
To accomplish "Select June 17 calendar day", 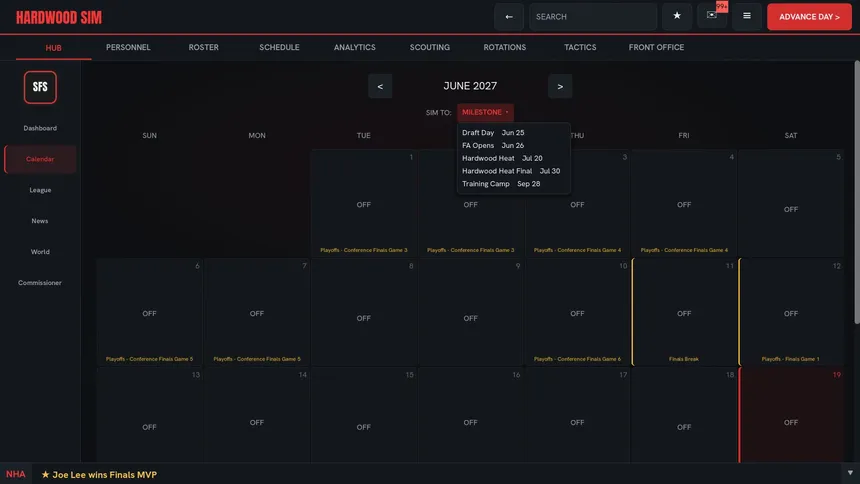I will pos(577,415).
